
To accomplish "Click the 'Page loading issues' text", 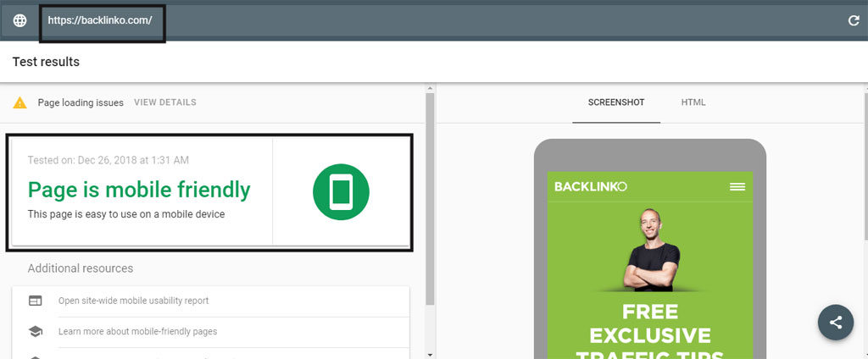I will (x=81, y=102).
